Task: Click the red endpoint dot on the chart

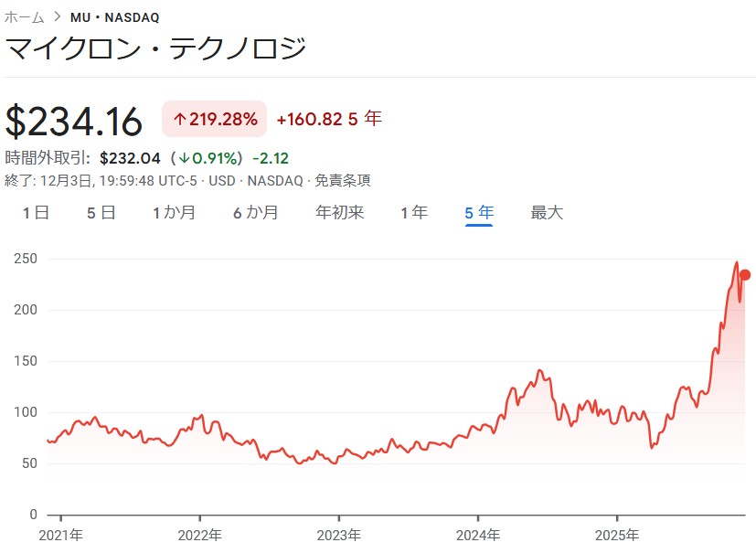Action: click(745, 275)
